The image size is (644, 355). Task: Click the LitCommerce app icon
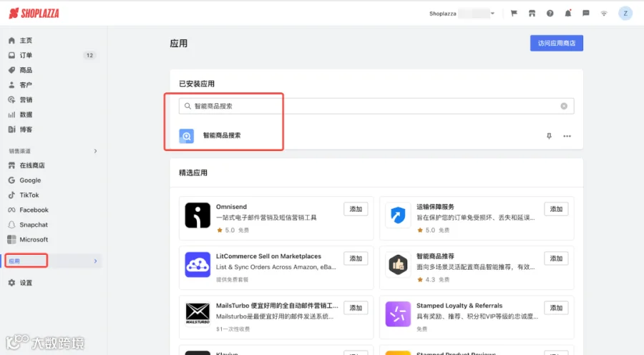coord(197,264)
